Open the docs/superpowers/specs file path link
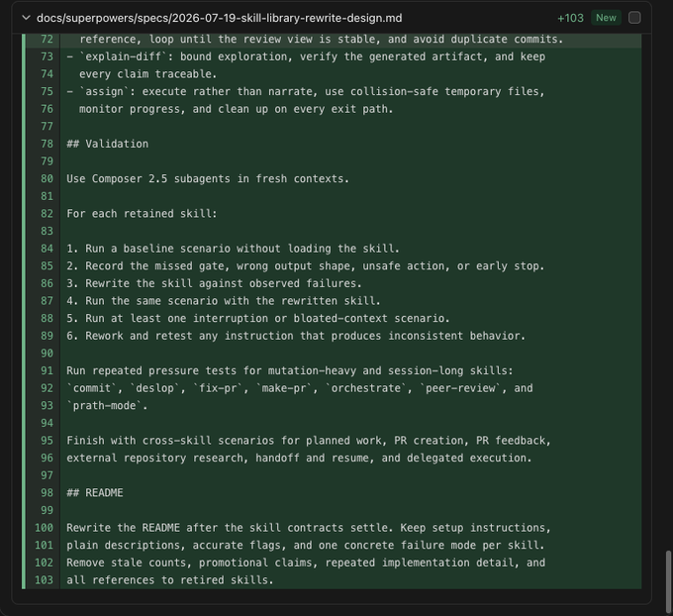 (x=220, y=18)
